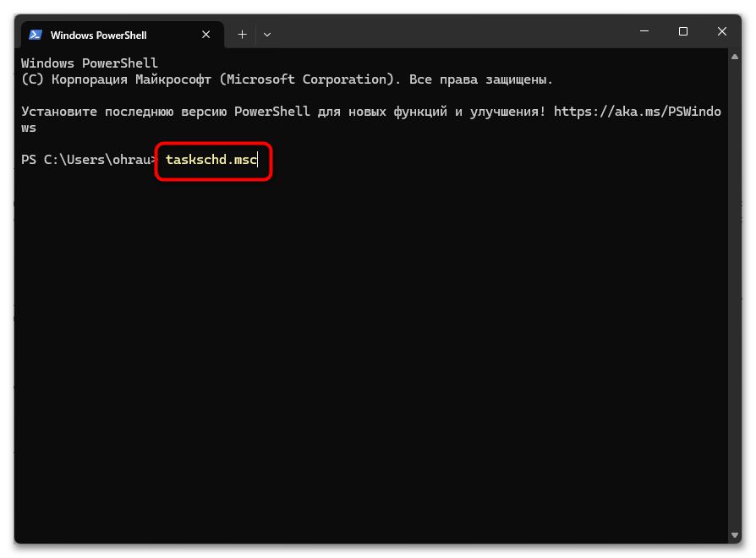The width and height of the screenshot is (756, 558).
Task: Open a new terminal tab
Action: tap(242, 35)
